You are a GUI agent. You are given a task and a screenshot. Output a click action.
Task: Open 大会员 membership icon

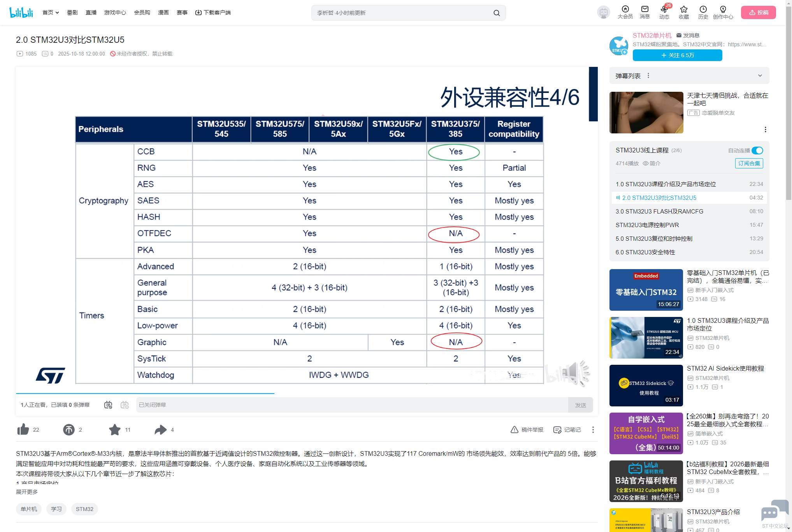coord(625,12)
